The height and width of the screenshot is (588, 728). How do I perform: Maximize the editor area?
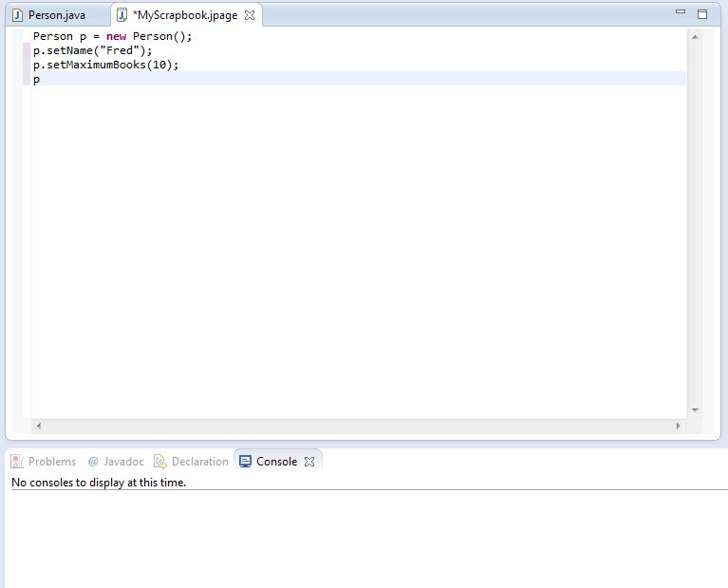(x=702, y=14)
